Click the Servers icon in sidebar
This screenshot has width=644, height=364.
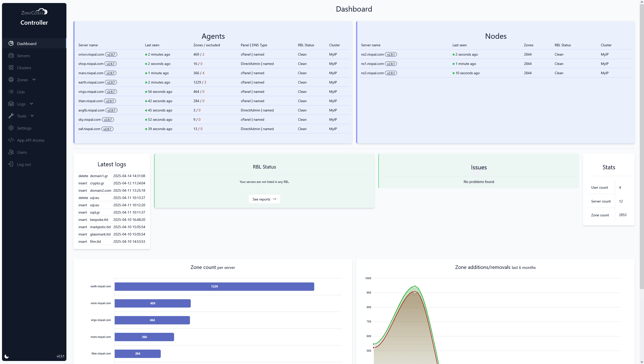pyautogui.click(x=11, y=55)
